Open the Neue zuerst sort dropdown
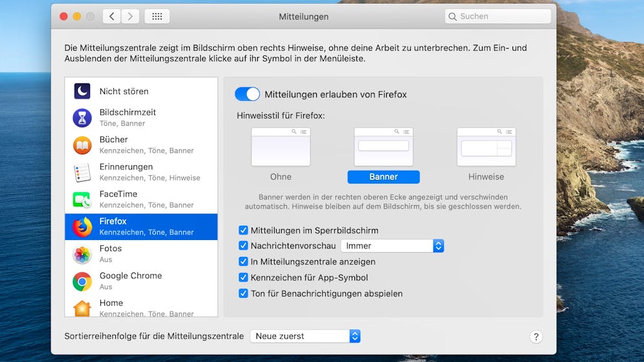The image size is (644, 362). point(305,336)
